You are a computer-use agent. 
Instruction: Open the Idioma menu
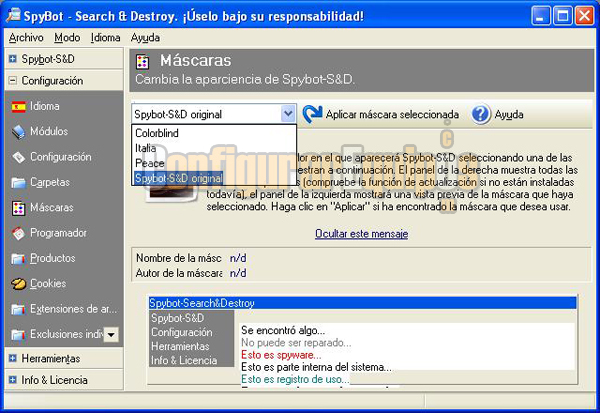pyautogui.click(x=106, y=38)
